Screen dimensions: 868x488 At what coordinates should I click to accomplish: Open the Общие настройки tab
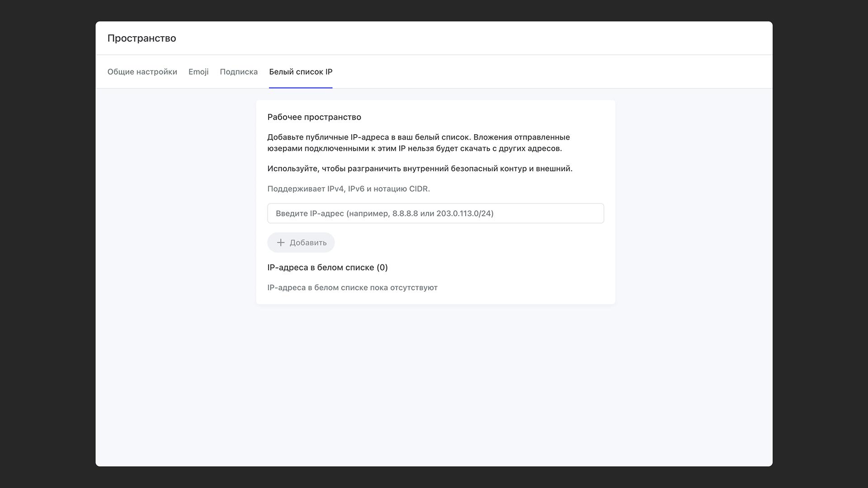pyautogui.click(x=142, y=72)
